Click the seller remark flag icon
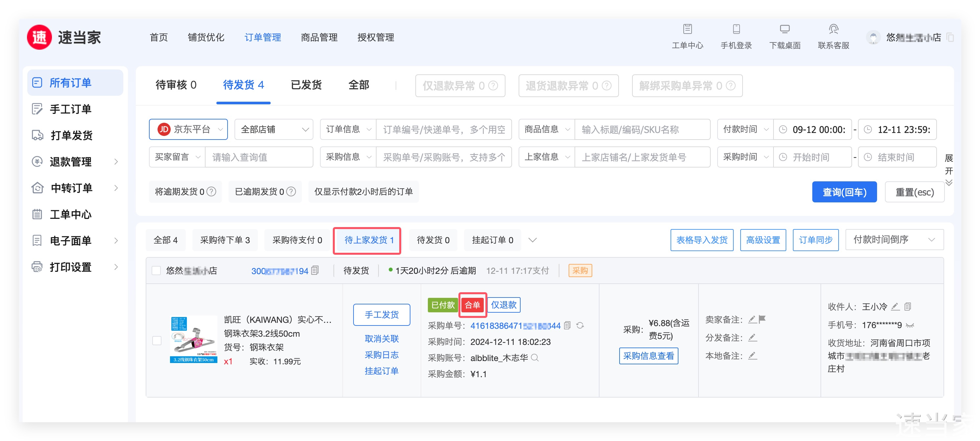 point(762,319)
